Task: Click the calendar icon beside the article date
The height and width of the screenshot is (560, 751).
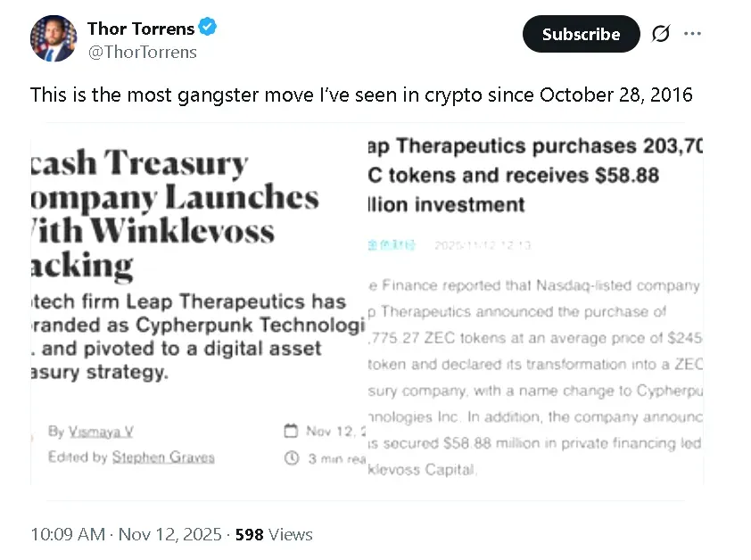Action: [292, 431]
